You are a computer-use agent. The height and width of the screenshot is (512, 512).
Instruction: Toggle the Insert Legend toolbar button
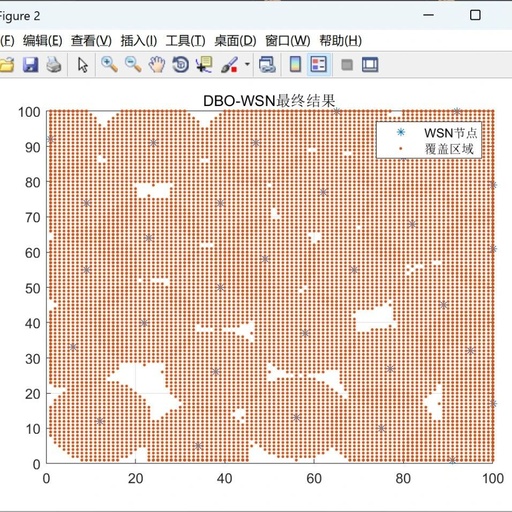click(x=319, y=65)
